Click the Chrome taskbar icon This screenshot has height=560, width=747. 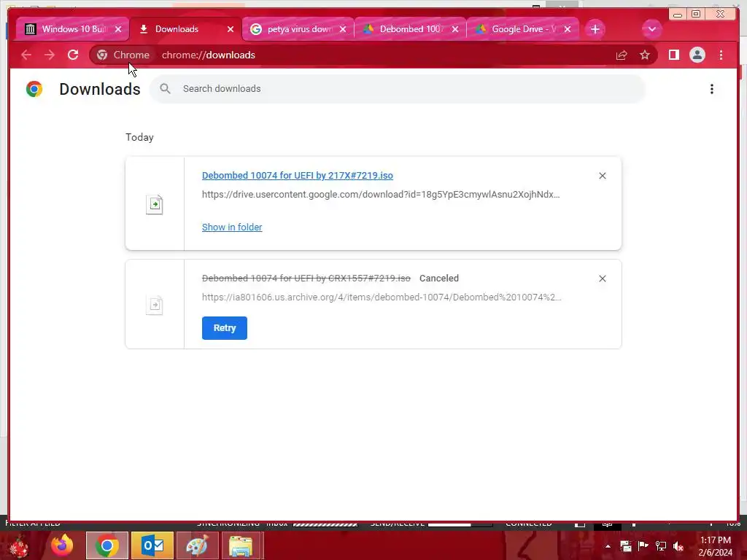point(107,545)
